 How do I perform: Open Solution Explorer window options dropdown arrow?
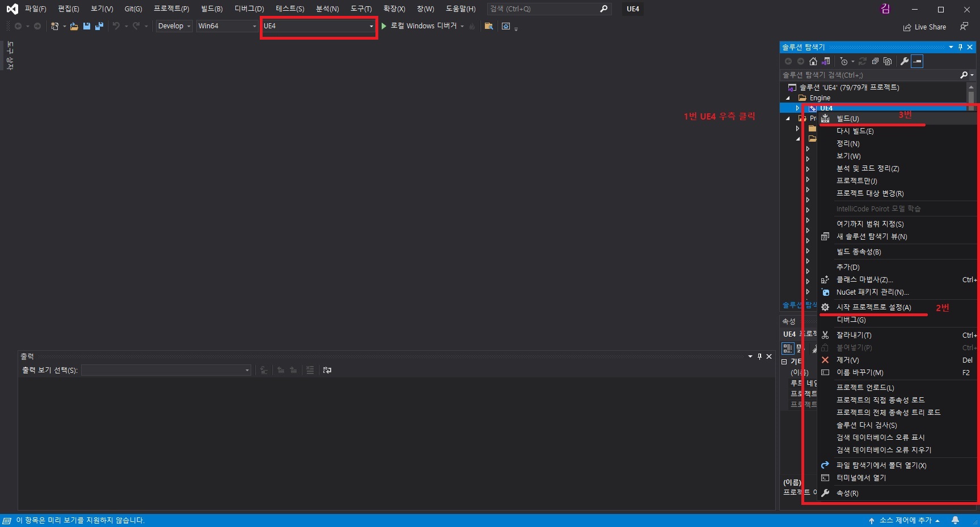pos(951,47)
